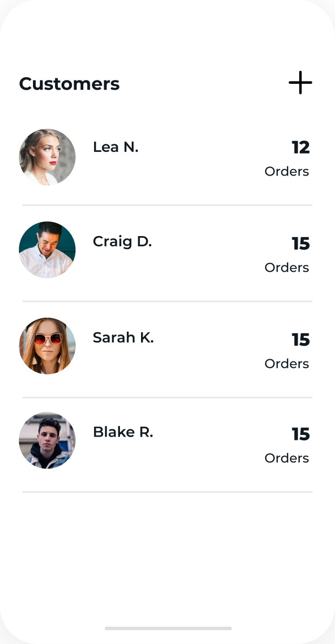Click the plus icon to add a customer
Viewport: 335px width, 644px height.
pyautogui.click(x=300, y=83)
